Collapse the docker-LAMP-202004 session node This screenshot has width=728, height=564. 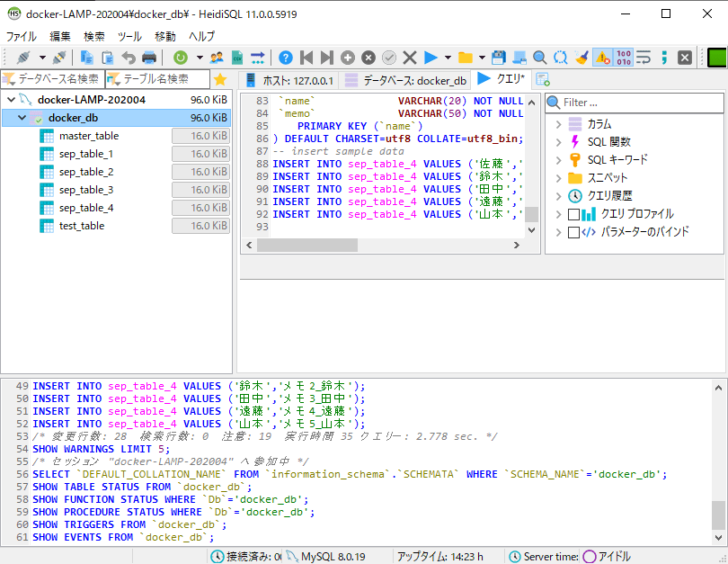11,100
